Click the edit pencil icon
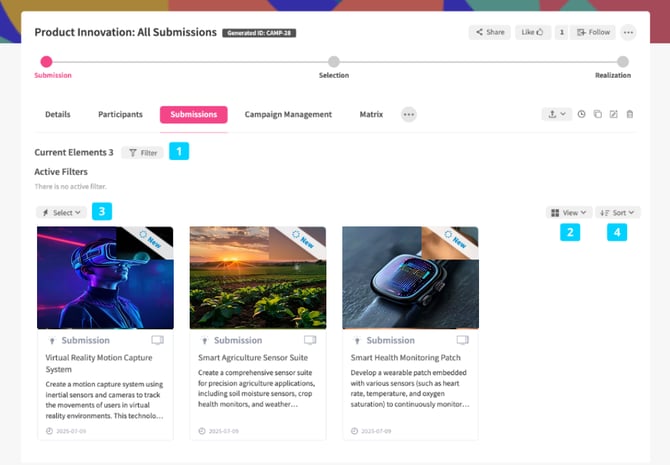The height and width of the screenshot is (465, 670). pos(614,114)
